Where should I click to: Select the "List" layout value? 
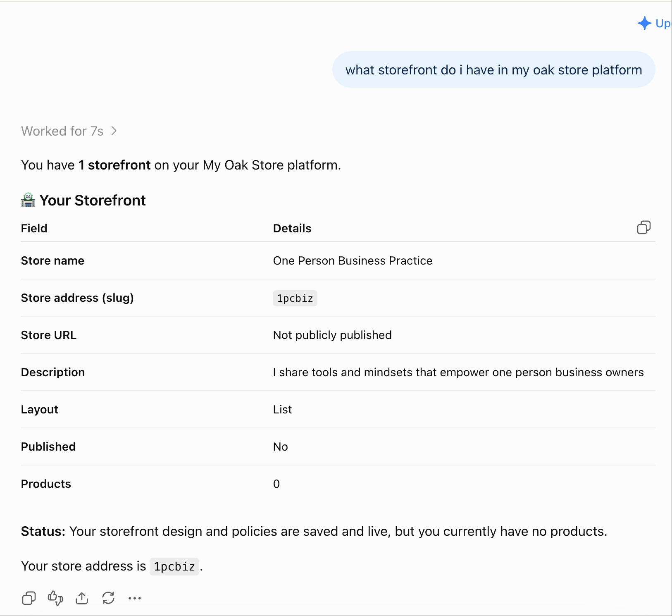click(x=283, y=409)
